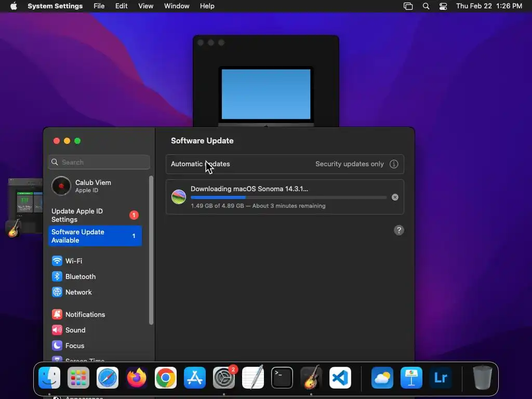Click Security updates only text
Screen dimensions: 532x399
pos(350,164)
